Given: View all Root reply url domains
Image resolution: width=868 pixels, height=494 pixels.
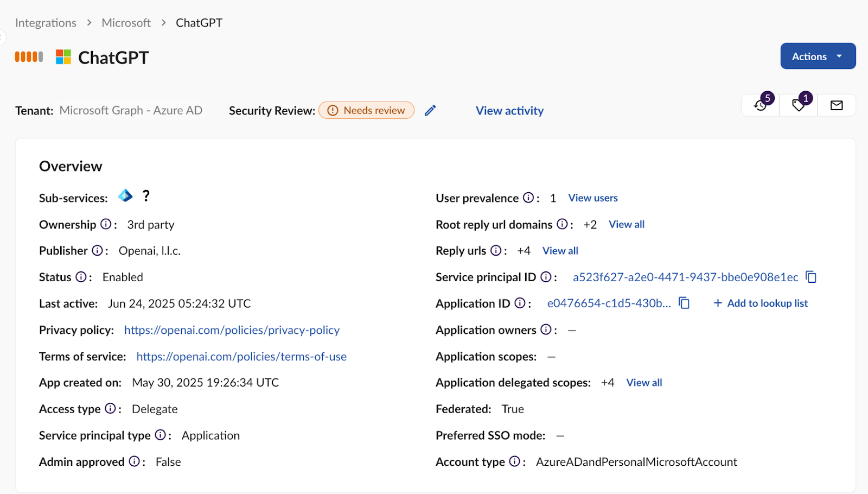Looking at the screenshot, I should click(627, 224).
